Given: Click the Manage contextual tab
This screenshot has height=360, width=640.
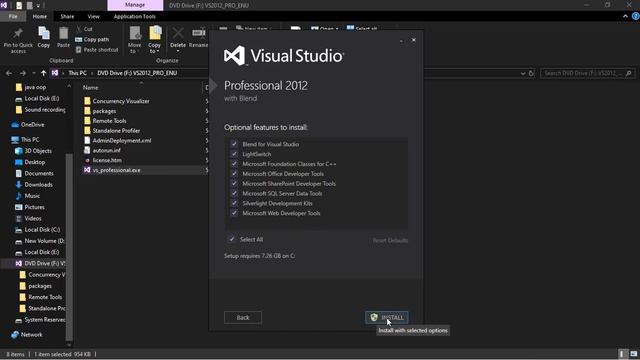Looking at the screenshot, I should click(x=135, y=5).
